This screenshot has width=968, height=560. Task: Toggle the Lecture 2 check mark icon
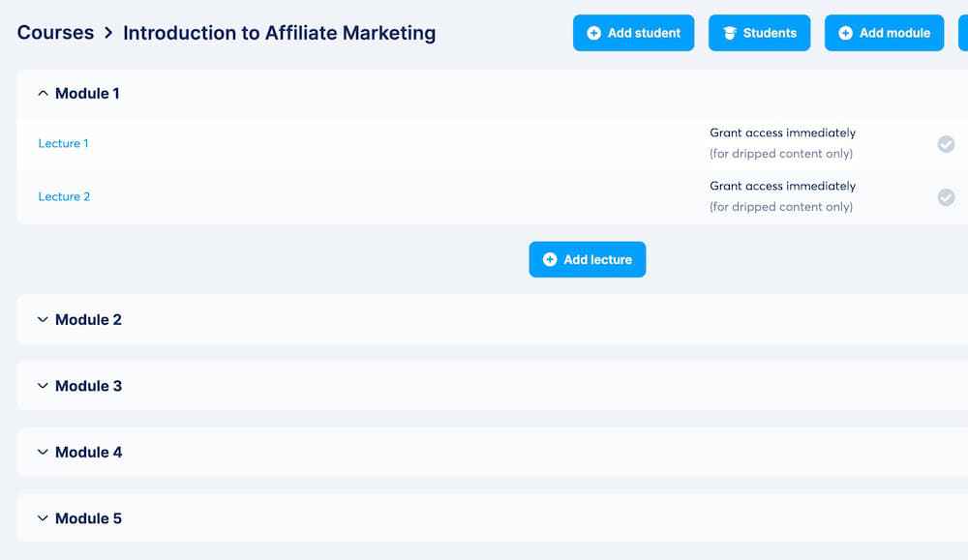946,197
